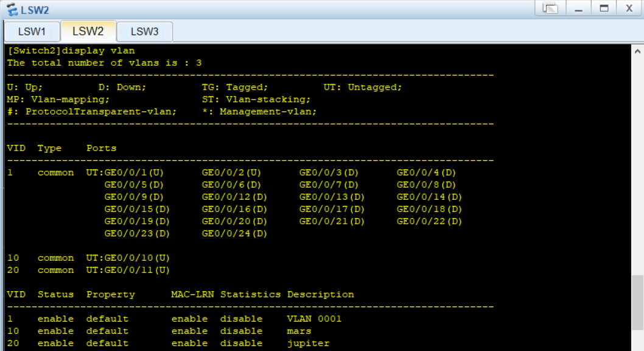The width and height of the screenshot is (644, 351).
Task: Click the port entry GE0/0/5(D)
Action: click(x=135, y=185)
